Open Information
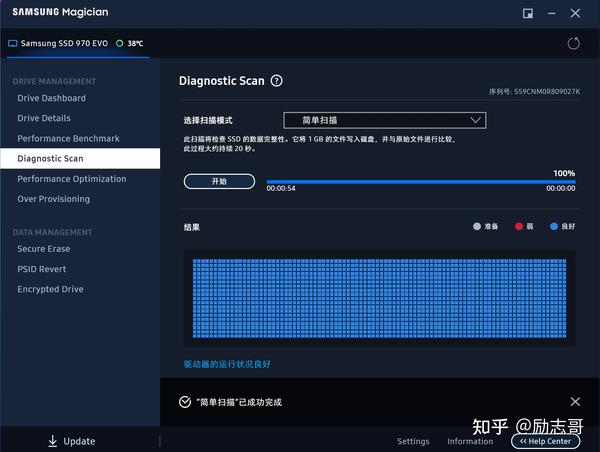The width and height of the screenshot is (600, 452). click(x=470, y=441)
